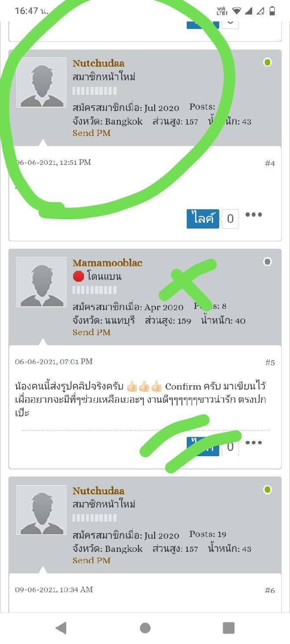The image size is (290, 644).
Task: Click like counter 0 on post #4
Action: [x=230, y=218]
